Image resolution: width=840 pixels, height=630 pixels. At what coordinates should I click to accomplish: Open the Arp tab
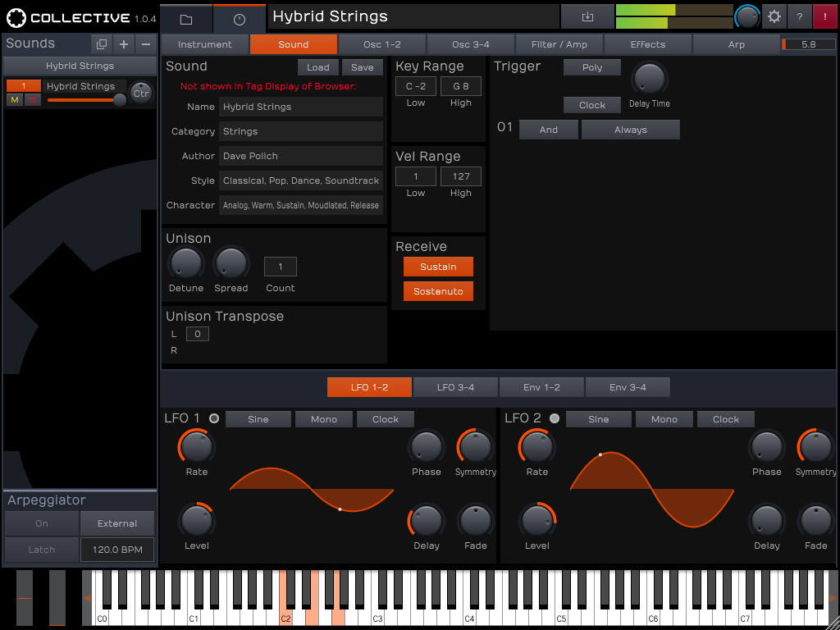point(737,44)
